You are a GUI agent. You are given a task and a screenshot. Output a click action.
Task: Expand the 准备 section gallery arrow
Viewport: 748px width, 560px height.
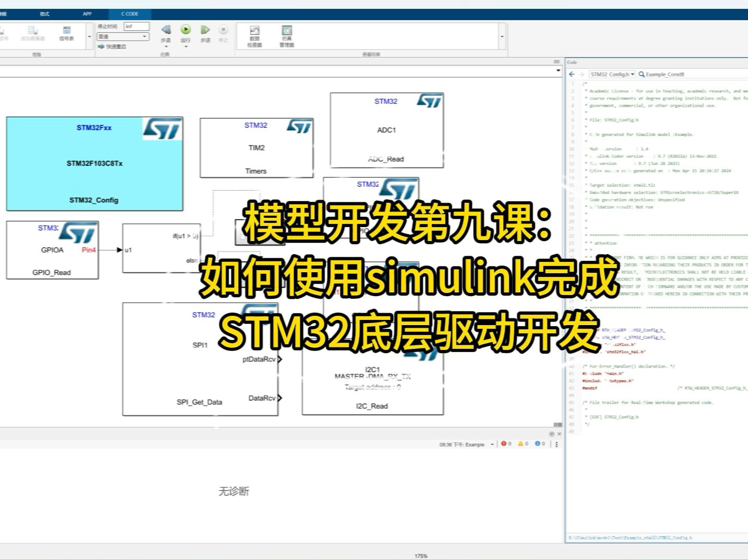pos(89,37)
